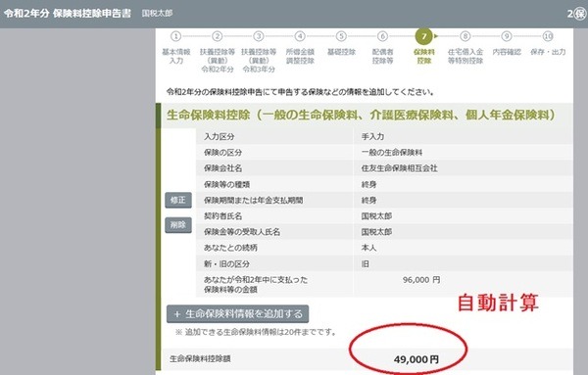
Task: Click the 令和2年分 保険料控除申告書 title
Action: point(68,14)
